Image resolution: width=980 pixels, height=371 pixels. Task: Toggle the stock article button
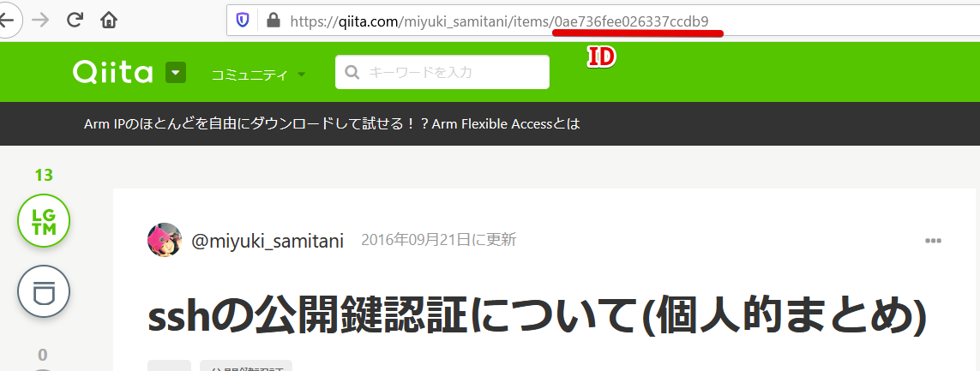(44, 291)
